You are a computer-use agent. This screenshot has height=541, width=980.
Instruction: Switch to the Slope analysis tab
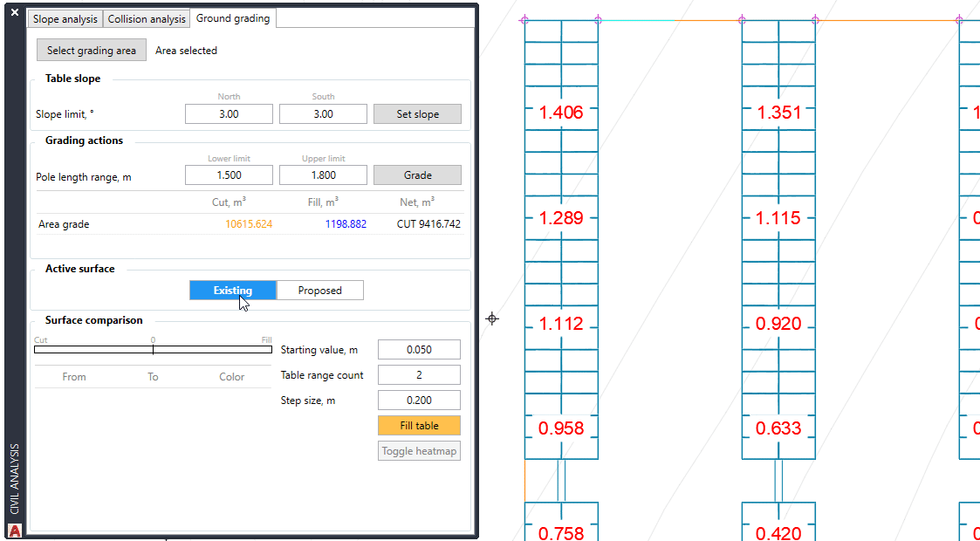tap(65, 19)
